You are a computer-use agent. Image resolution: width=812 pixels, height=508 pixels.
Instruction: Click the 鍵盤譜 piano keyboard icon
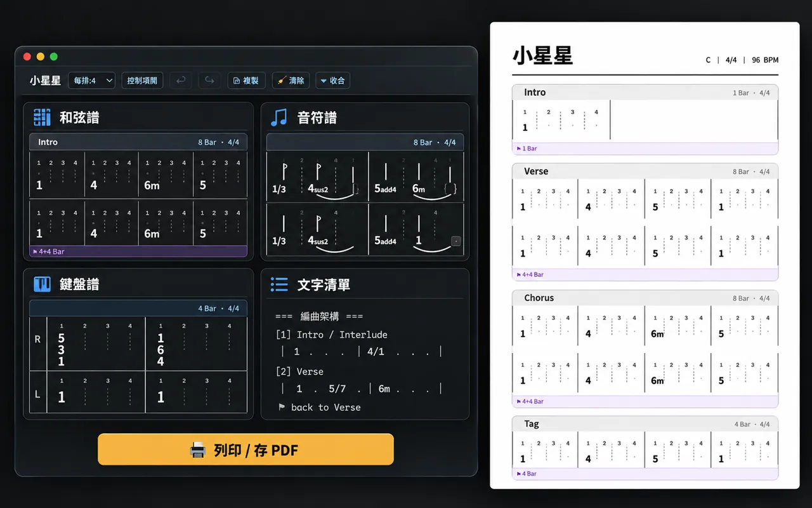(x=42, y=284)
